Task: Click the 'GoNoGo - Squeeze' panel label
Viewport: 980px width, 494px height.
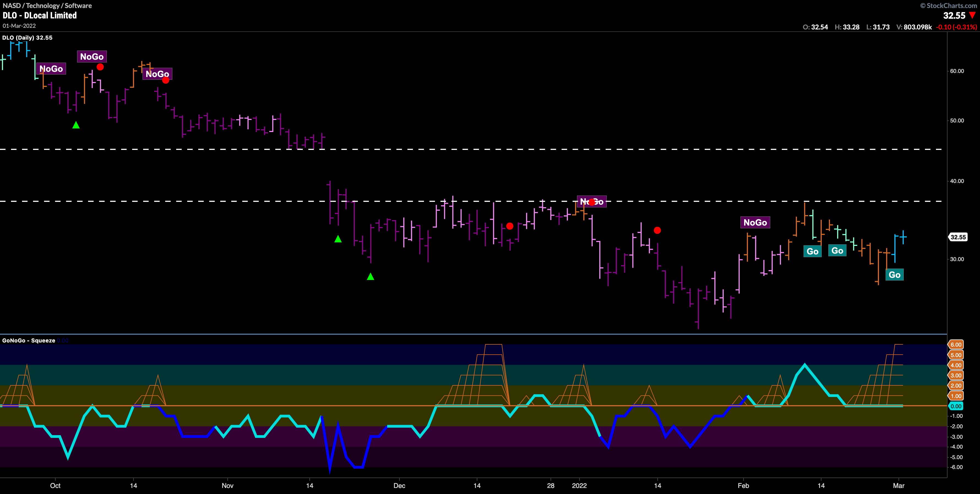Action: 29,341
